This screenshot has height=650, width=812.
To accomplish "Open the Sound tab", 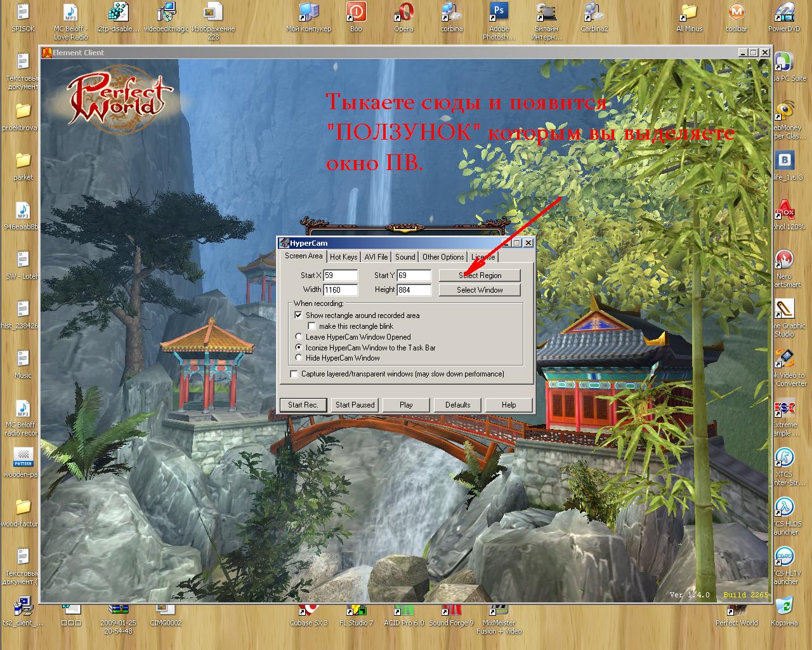I will tap(405, 257).
